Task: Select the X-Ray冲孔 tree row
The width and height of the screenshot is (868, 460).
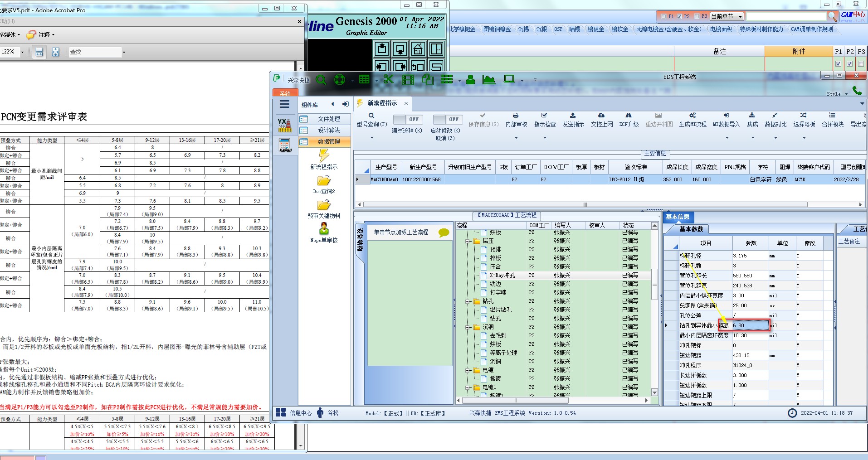Action: 553,276
